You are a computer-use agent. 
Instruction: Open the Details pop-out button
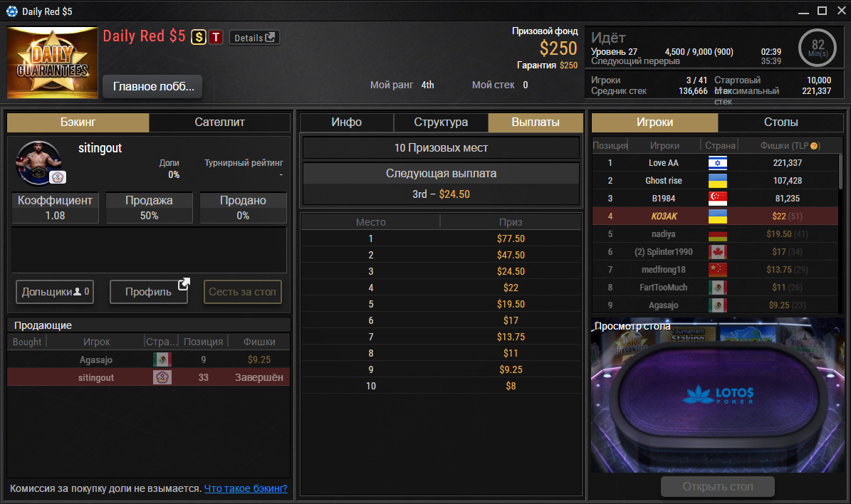pyautogui.click(x=254, y=38)
